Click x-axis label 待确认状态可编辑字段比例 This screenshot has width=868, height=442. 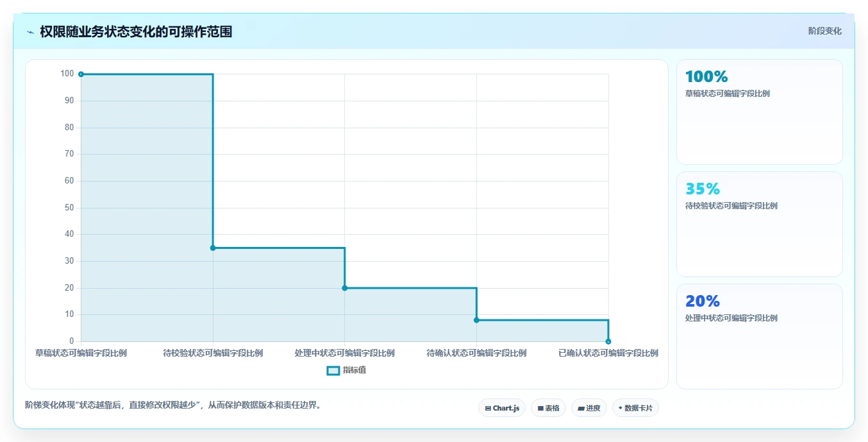coord(476,353)
